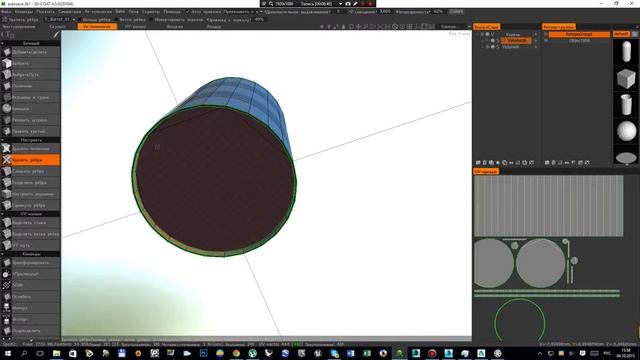The width and height of the screenshot is (640, 360).
Task: Activate the Polygons (quads) tool
Action: coord(30,86)
